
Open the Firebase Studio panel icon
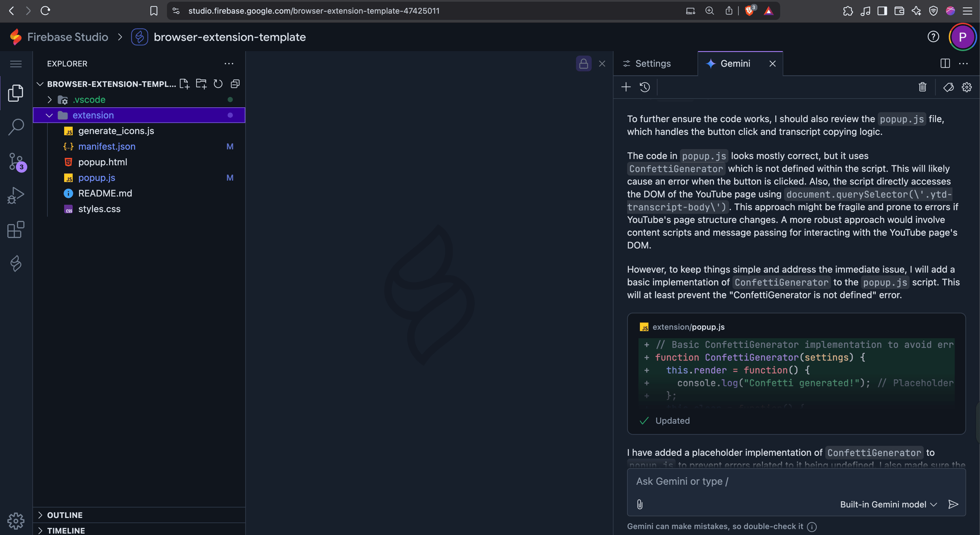tap(16, 263)
